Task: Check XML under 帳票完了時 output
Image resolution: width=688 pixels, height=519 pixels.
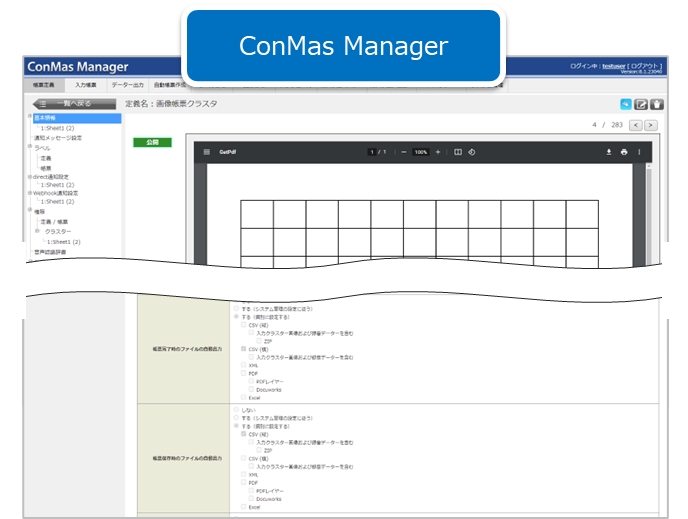Action: pos(244,365)
